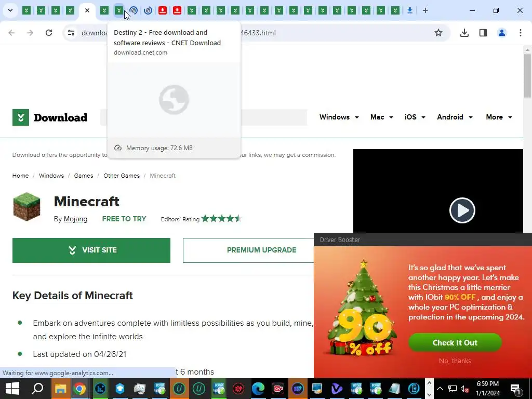The image size is (532, 399).
Task: Open File Explorer from the taskbar
Action: click(60, 389)
